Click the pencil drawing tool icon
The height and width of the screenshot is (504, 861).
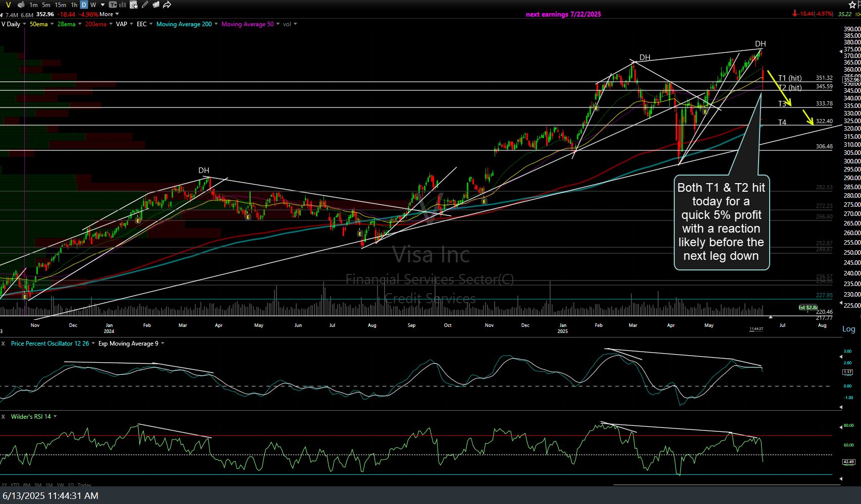point(145,5)
